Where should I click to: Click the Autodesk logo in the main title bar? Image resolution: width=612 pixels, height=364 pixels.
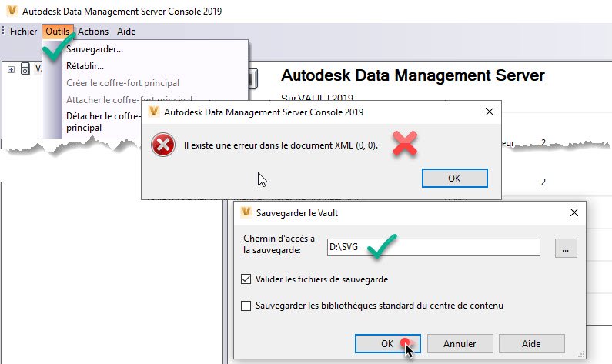click(x=10, y=10)
